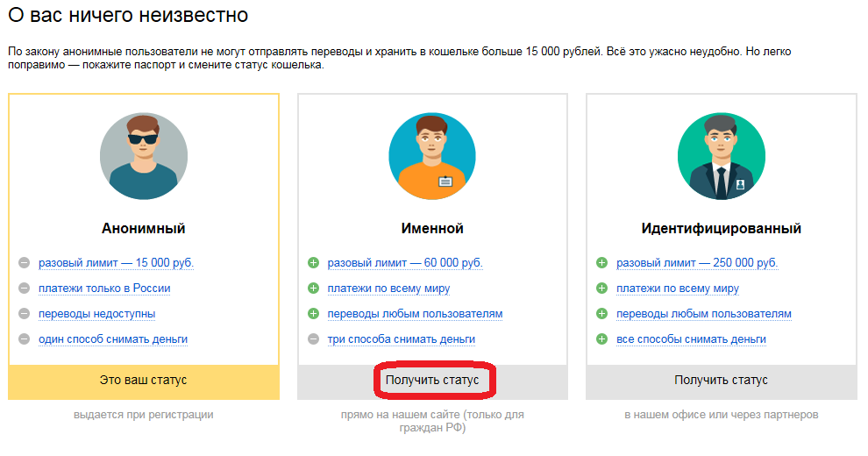
Task: Open 'переводы любым пользователям' in Именной card
Action: [x=415, y=314]
